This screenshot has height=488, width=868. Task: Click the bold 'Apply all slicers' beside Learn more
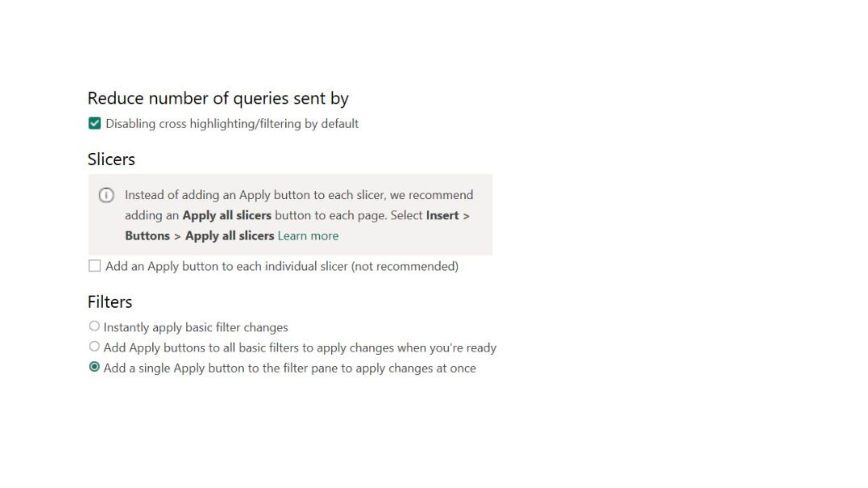[x=230, y=236]
